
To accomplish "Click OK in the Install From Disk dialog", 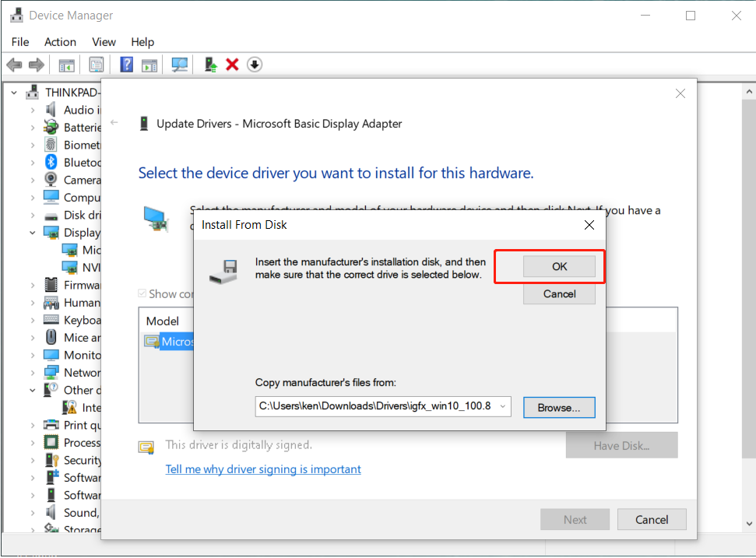I will pos(558,266).
